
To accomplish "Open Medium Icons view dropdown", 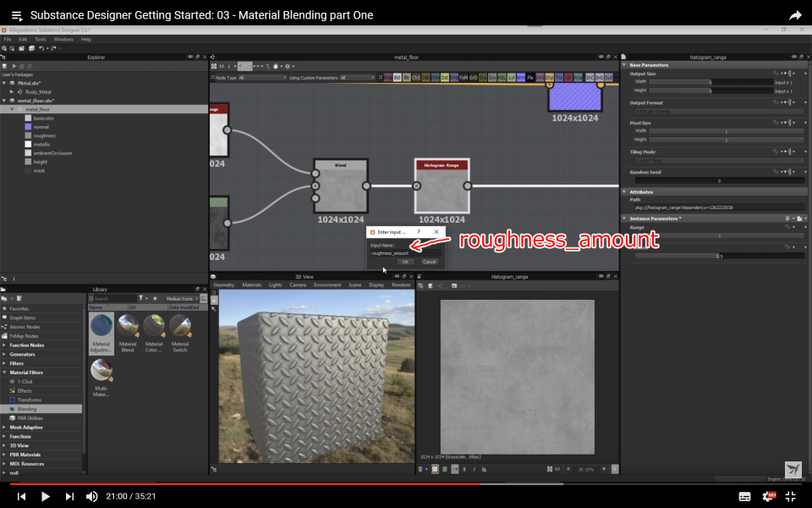I will (x=183, y=299).
